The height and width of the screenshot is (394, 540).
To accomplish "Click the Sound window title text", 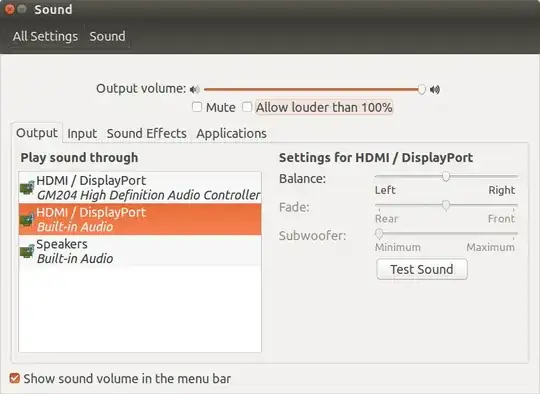I will click(x=53, y=10).
